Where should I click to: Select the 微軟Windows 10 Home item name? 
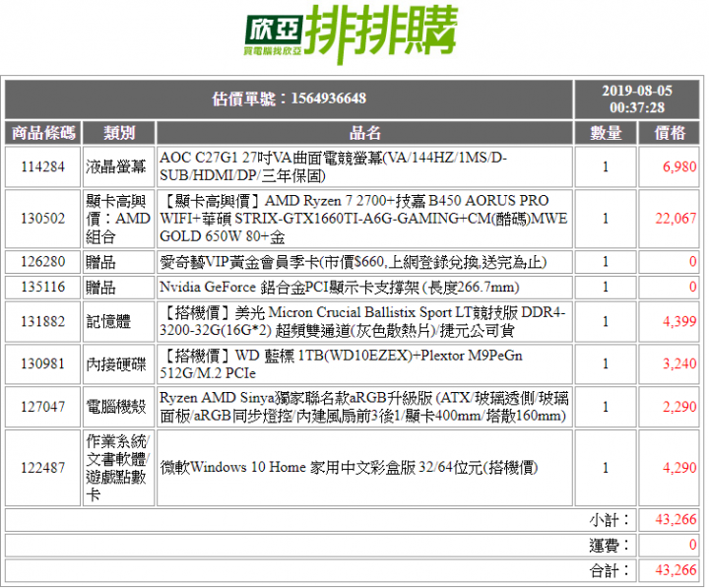[349, 468]
